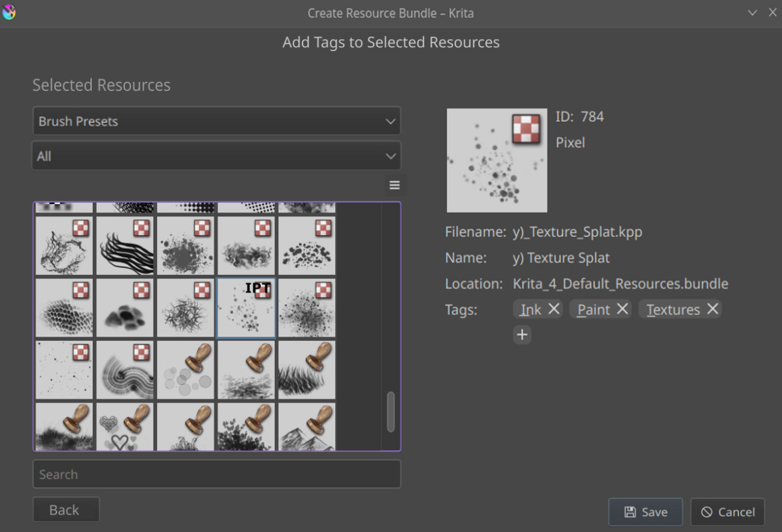Click the Krita logo in title bar
The height and width of the screenshot is (532, 782).
(x=9, y=13)
